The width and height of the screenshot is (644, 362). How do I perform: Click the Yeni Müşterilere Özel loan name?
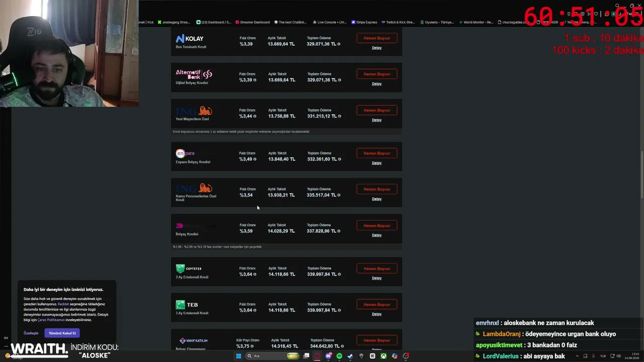[x=192, y=119]
